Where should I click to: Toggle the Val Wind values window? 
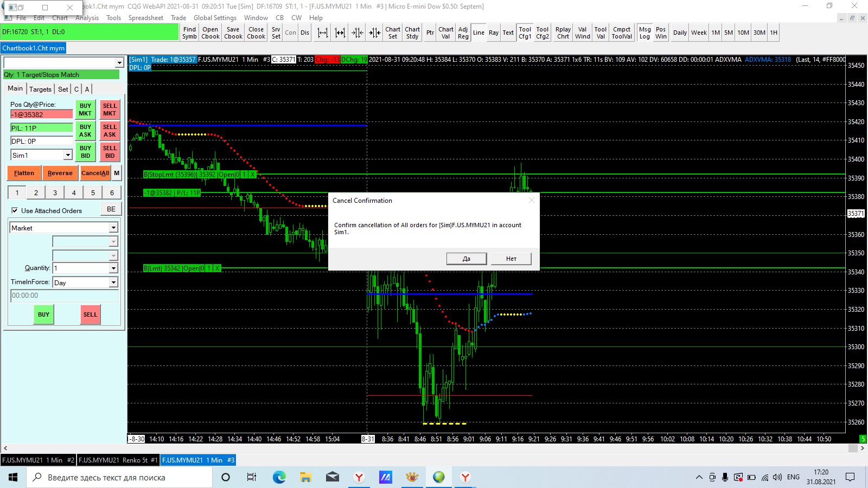point(583,33)
